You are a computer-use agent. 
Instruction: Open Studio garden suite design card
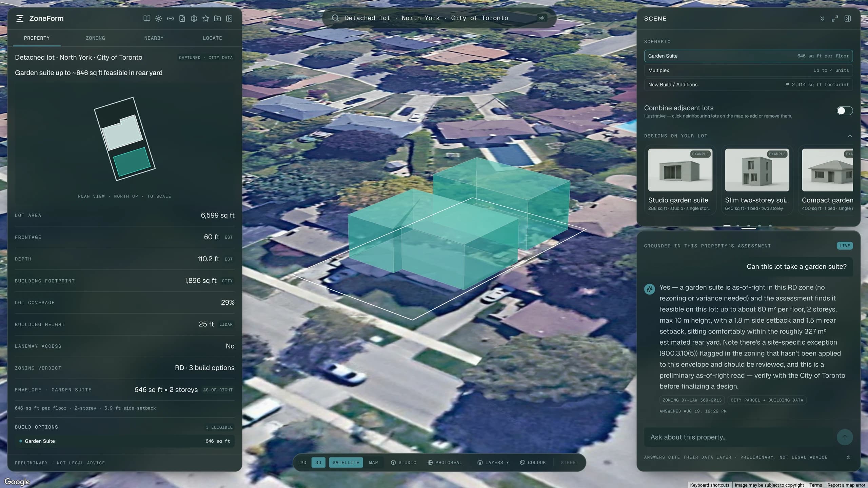[x=680, y=180]
